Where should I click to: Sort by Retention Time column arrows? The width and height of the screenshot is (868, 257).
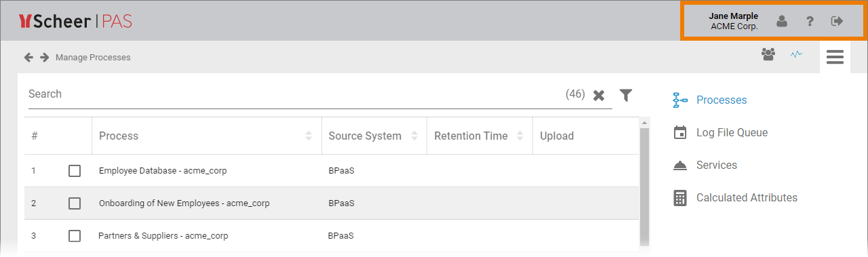pyautogui.click(x=520, y=136)
